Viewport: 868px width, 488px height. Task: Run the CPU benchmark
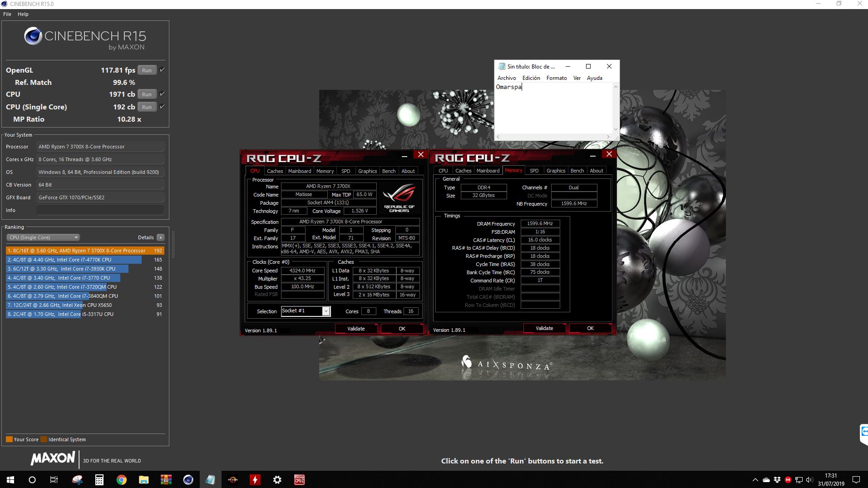point(147,94)
